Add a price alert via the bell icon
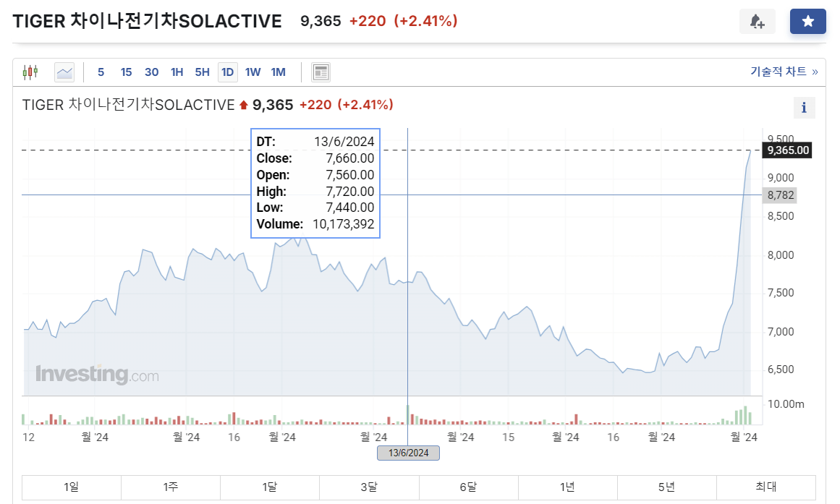The height and width of the screenshot is (504, 840). pyautogui.click(x=758, y=21)
